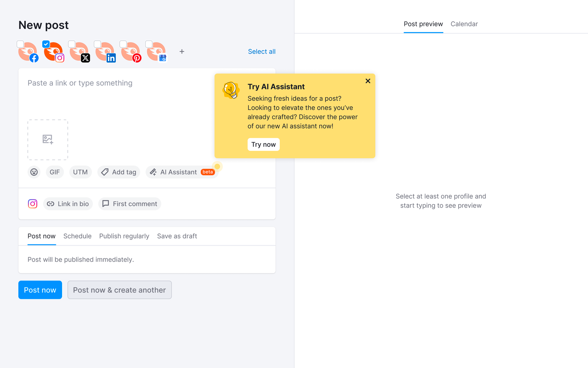Viewport: 588px width, 368px height.
Task: Select the Pinterest profile checkbox
Action: pos(123,44)
